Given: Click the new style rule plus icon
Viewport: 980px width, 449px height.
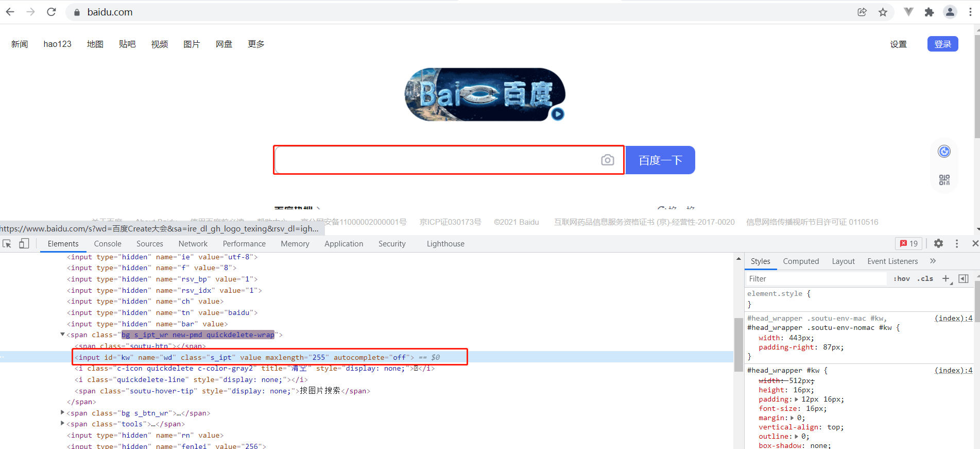Looking at the screenshot, I should (x=946, y=278).
